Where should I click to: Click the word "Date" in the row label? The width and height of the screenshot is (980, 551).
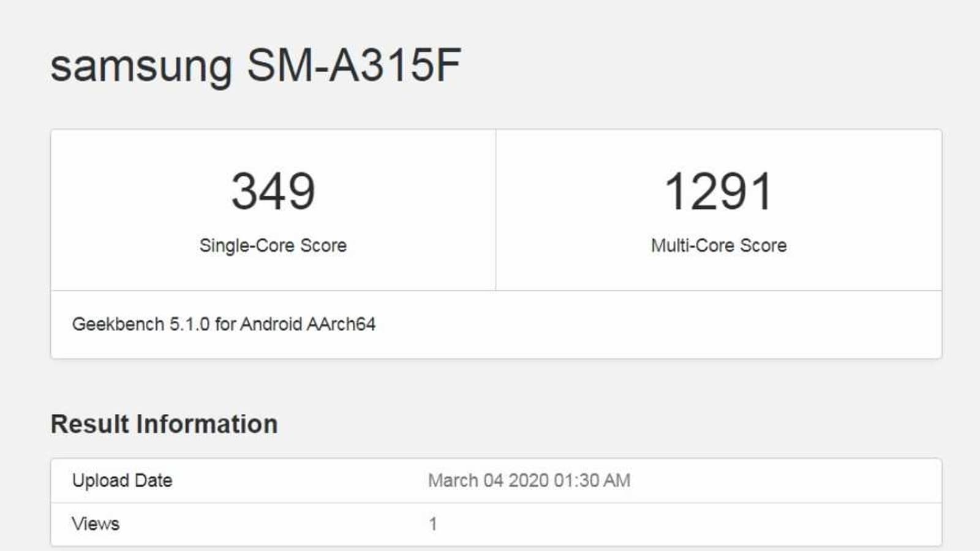coord(153,481)
